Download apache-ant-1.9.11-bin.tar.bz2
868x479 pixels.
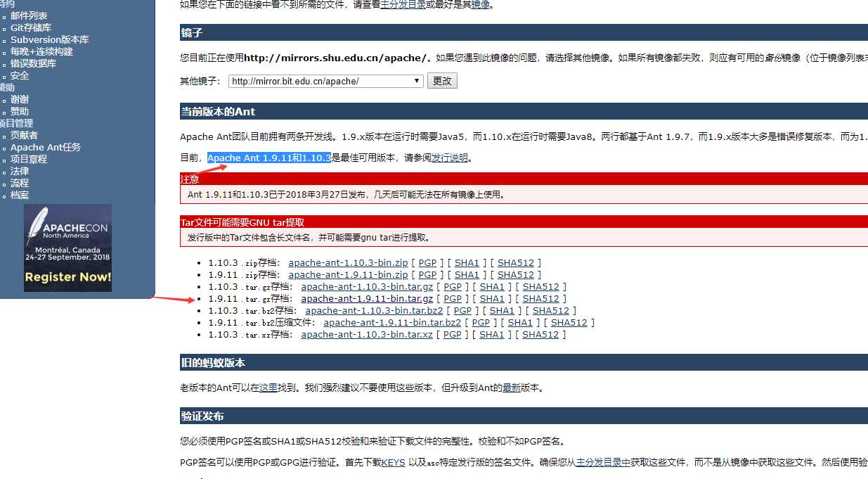[392, 323]
